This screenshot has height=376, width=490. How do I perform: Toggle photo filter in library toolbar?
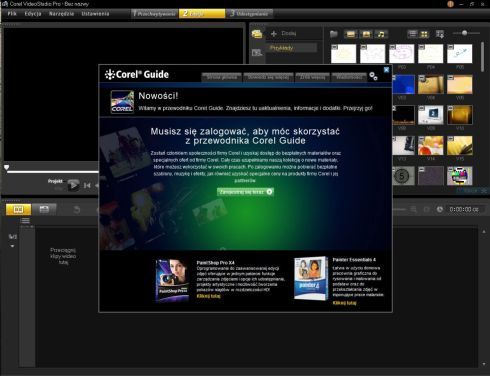coord(366,34)
